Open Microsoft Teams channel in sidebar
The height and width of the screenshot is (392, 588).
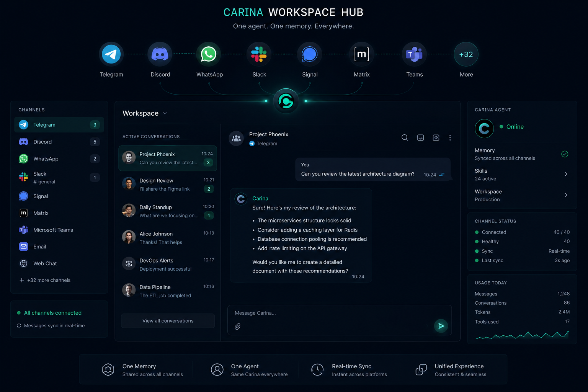pyautogui.click(x=59, y=230)
